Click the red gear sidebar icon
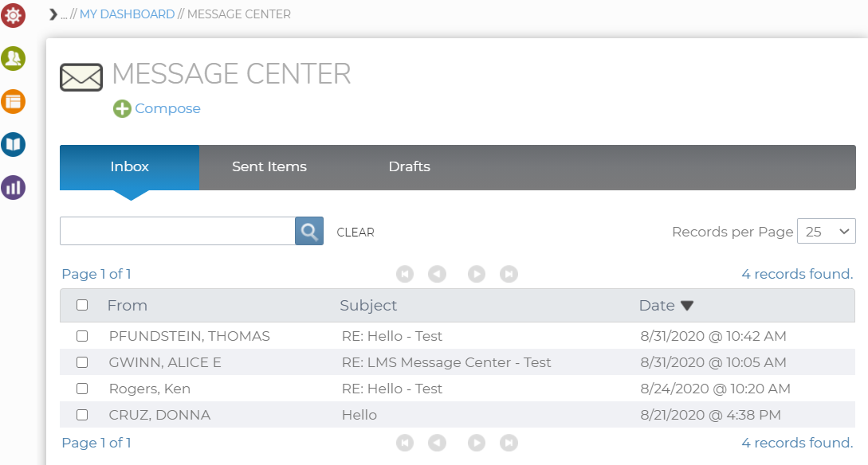This screenshot has width=868, height=465. click(x=13, y=14)
